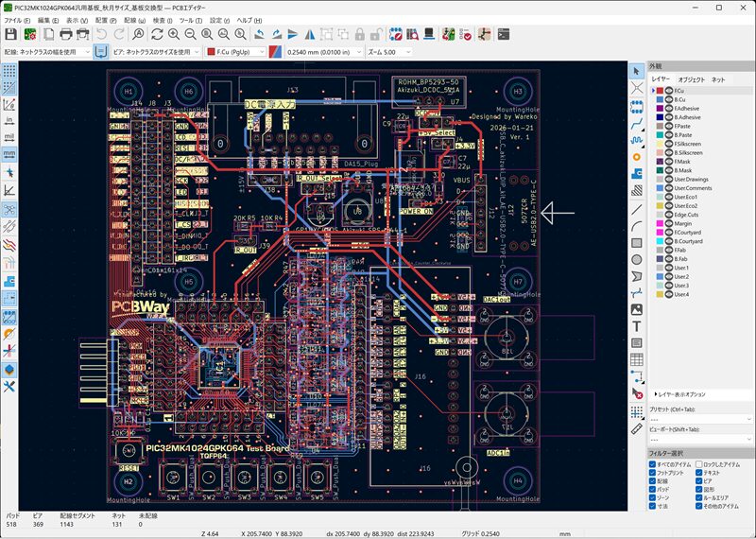Open the Print icon in toolbar
Screen dimensions: 756x539
tap(67, 34)
